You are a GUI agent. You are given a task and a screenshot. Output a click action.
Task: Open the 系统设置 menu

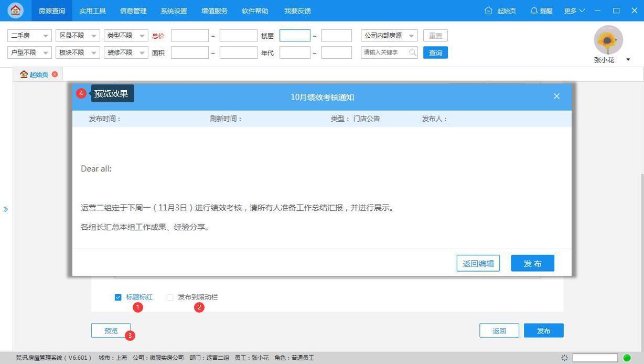(174, 10)
